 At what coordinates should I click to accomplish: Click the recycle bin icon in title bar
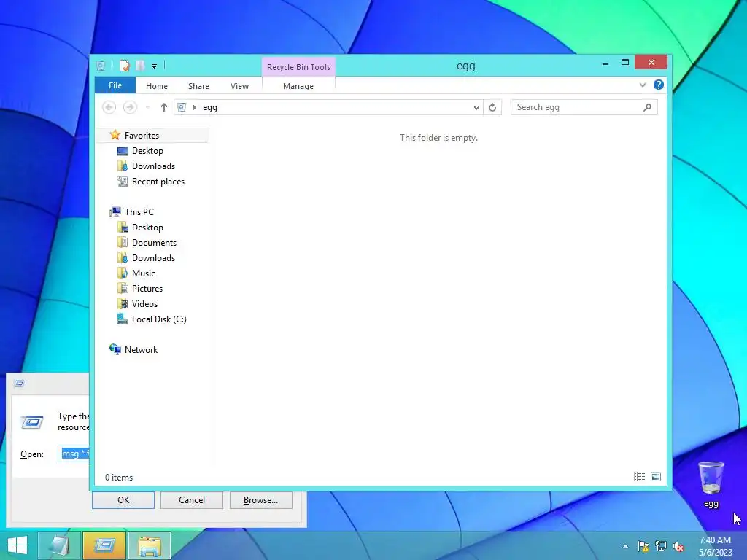(101, 66)
